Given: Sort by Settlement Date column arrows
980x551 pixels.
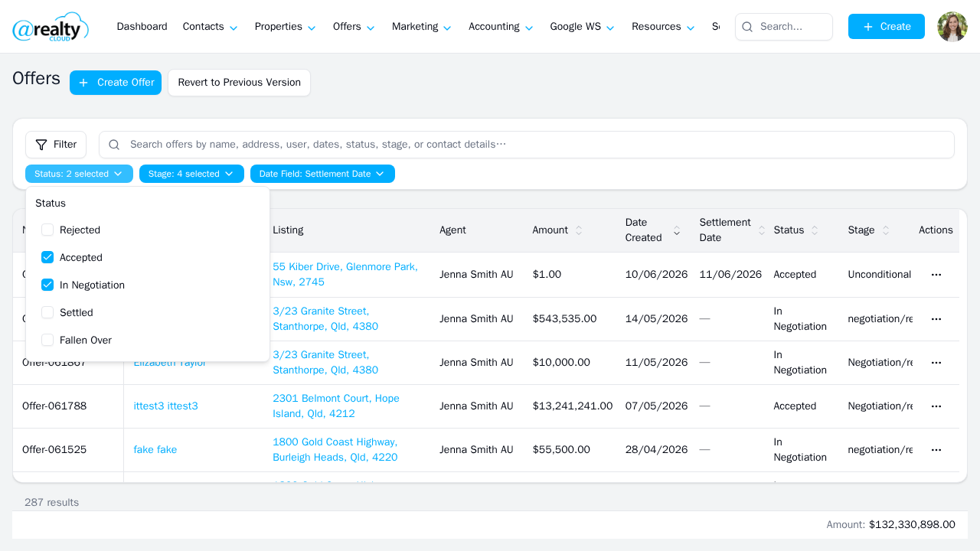Looking at the screenshot, I should (x=762, y=230).
